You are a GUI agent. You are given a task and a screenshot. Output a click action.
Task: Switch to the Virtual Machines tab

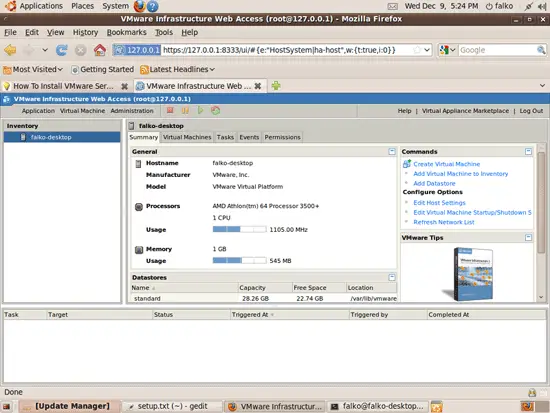(187, 137)
